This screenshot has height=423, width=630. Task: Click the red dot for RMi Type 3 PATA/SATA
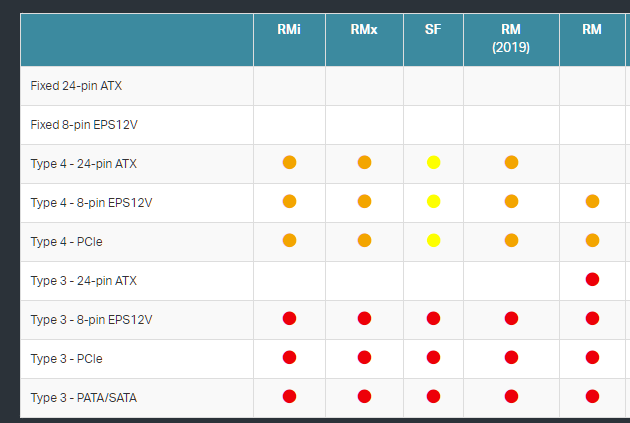point(289,396)
